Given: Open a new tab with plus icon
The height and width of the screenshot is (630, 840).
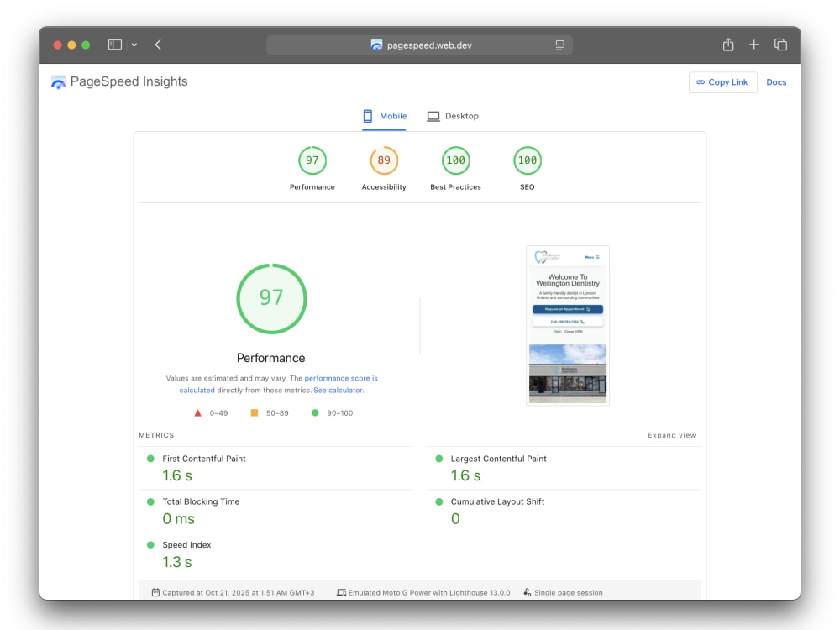Looking at the screenshot, I should coord(753,45).
